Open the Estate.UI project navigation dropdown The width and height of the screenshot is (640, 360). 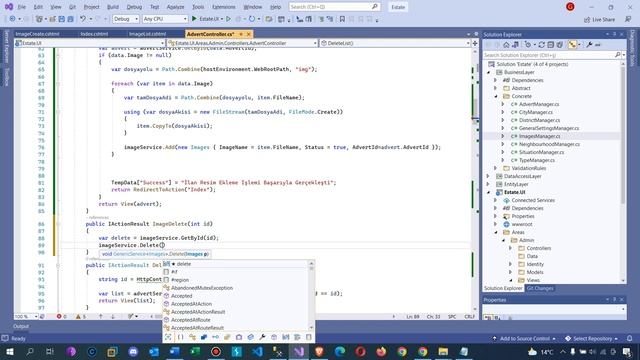point(90,43)
